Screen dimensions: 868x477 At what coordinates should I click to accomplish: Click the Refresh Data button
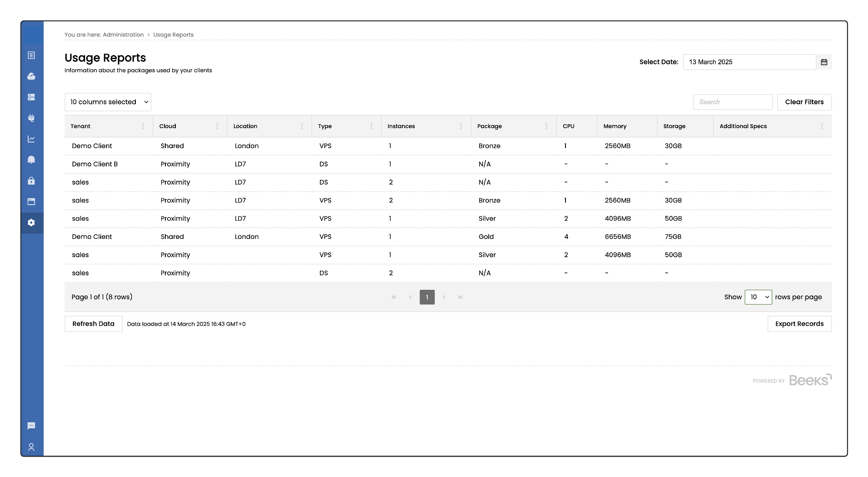click(x=93, y=324)
